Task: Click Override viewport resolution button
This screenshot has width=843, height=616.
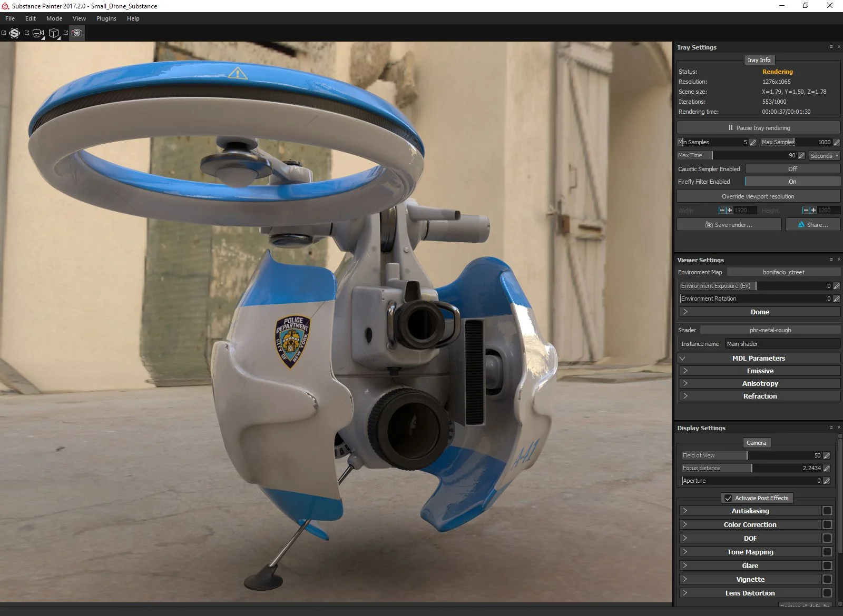Action: [758, 196]
